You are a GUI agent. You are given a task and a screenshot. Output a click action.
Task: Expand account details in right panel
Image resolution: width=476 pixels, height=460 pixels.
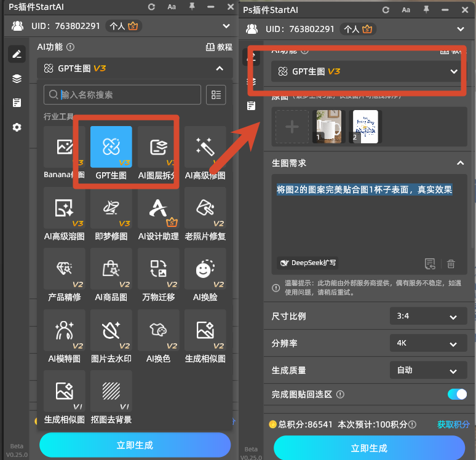(x=461, y=29)
